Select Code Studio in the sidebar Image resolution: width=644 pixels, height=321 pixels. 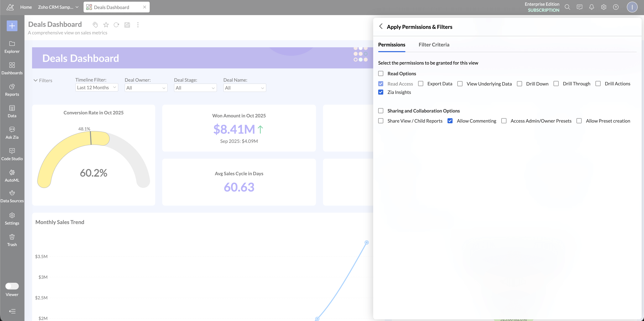[12, 154]
